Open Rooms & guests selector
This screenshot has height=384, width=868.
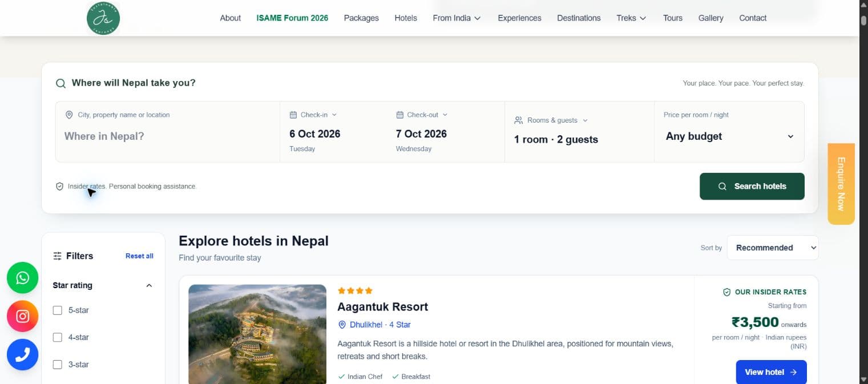[579, 132]
